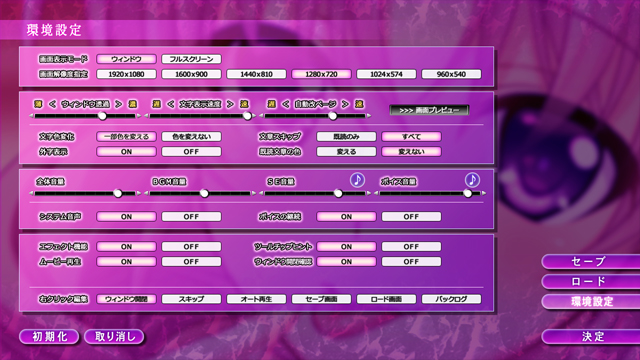Select 1920x1080 resolution option
640x360 pixels.
(x=126, y=74)
